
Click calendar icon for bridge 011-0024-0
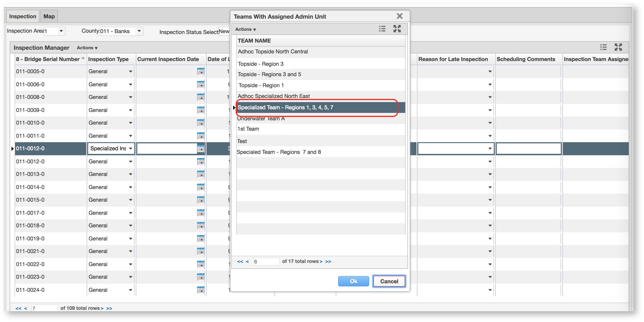(x=200, y=290)
